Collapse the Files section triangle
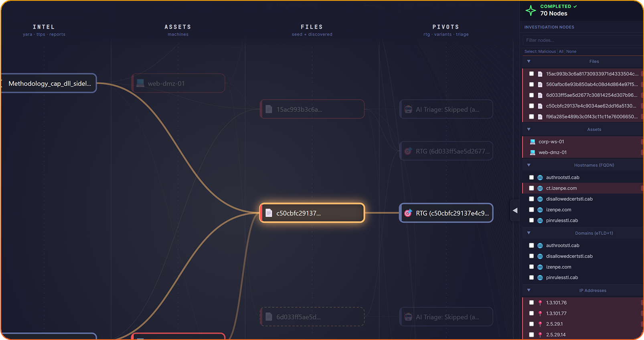This screenshot has height=340, width=644. (529, 61)
